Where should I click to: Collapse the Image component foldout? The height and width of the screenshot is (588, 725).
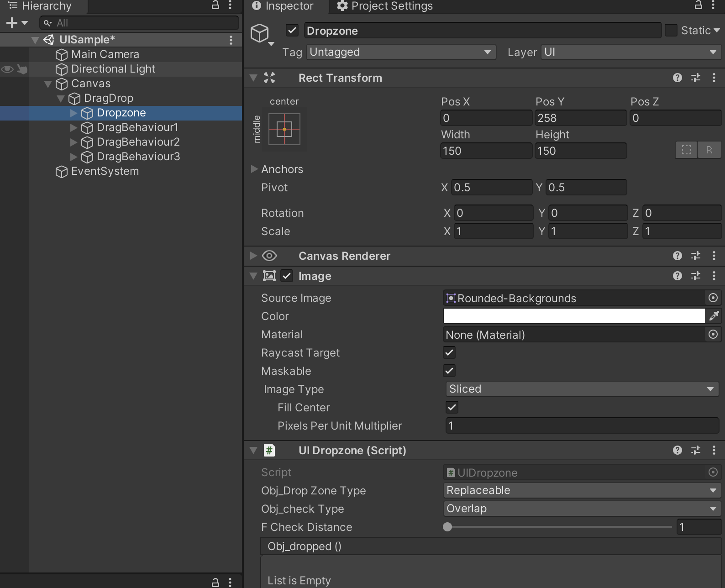coord(253,276)
